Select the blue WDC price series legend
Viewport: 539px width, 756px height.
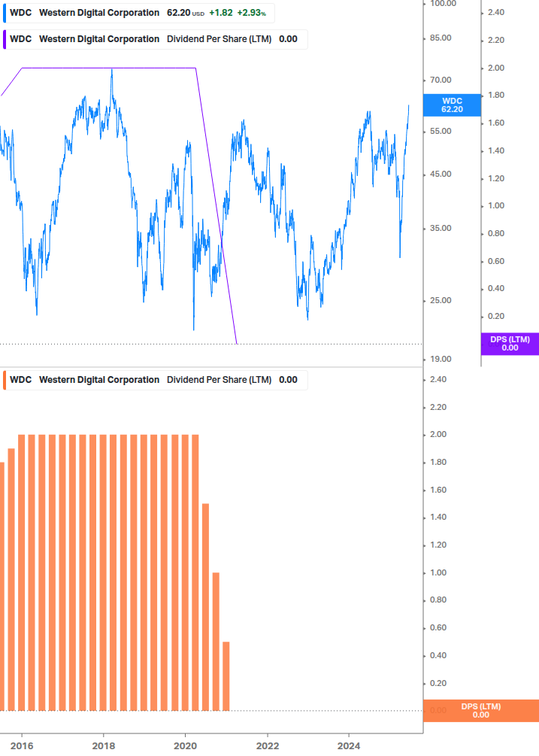pyautogui.click(x=139, y=13)
